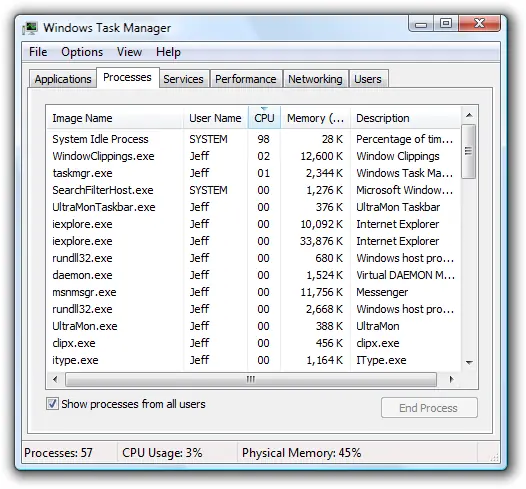The width and height of the screenshot is (526, 489).
Task: Select the msnmsgr.exe process row
Action: [x=253, y=292]
